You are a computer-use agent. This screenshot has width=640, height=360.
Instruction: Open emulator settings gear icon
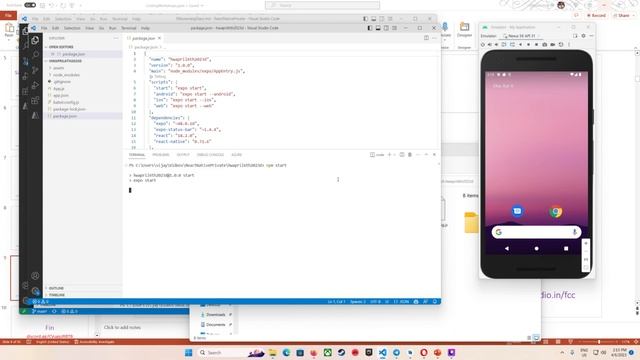(583, 36)
